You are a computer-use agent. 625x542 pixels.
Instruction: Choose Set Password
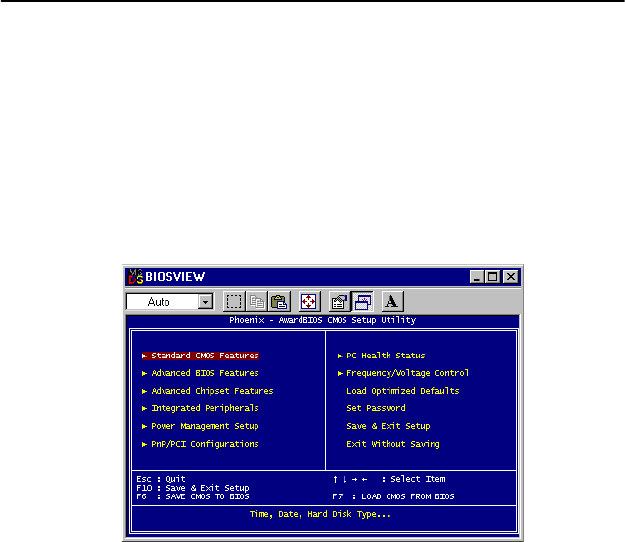376,408
